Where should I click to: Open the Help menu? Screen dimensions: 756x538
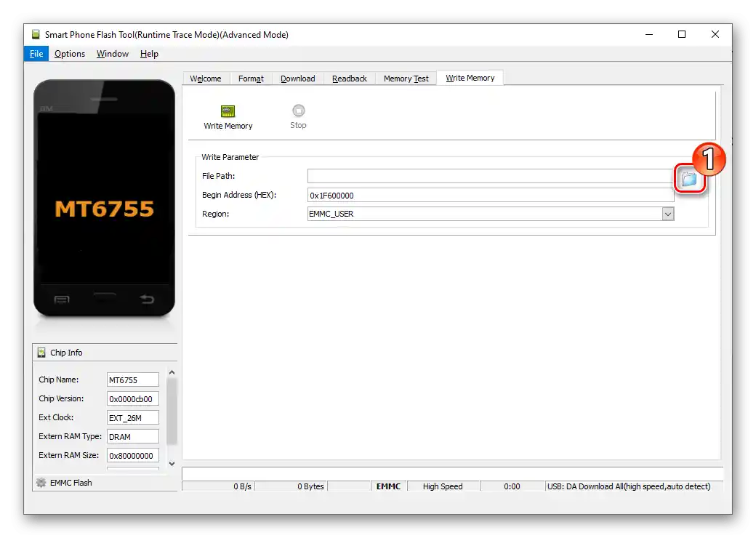point(149,53)
